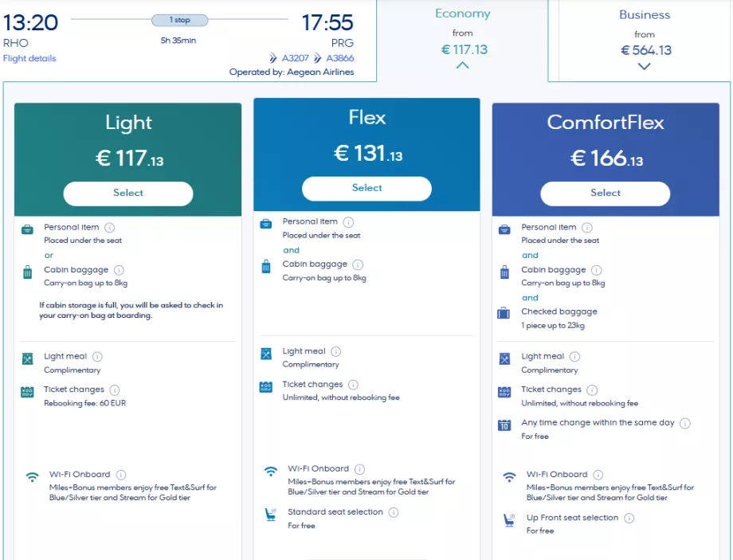Click info icon beside ComfortFlex Wi-Fi Onboard
733x560 pixels.
pyautogui.click(x=598, y=475)
